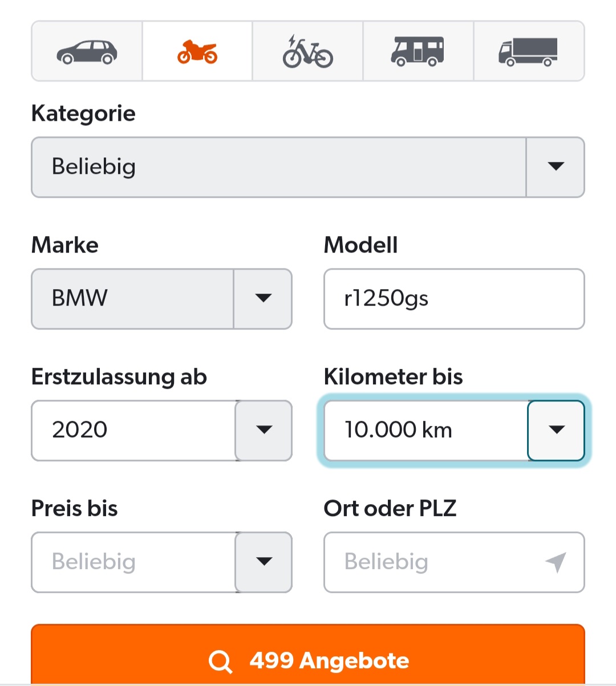
Task: Open the Erstzulassung ab dropdown arrow
Action: tap(264, 431)
